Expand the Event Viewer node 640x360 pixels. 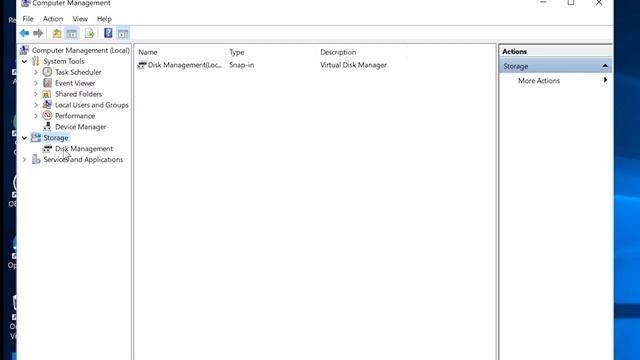[x=36, y=83]
